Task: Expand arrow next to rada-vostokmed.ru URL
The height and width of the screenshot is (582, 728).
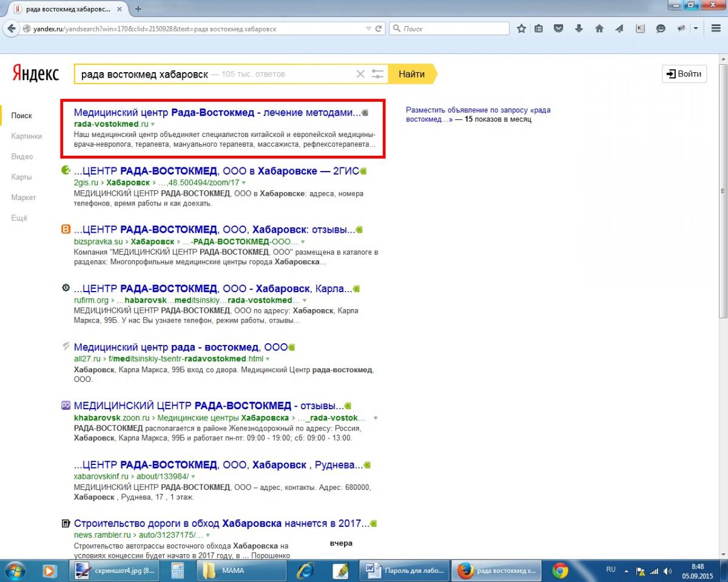Action: coord(153,124)
